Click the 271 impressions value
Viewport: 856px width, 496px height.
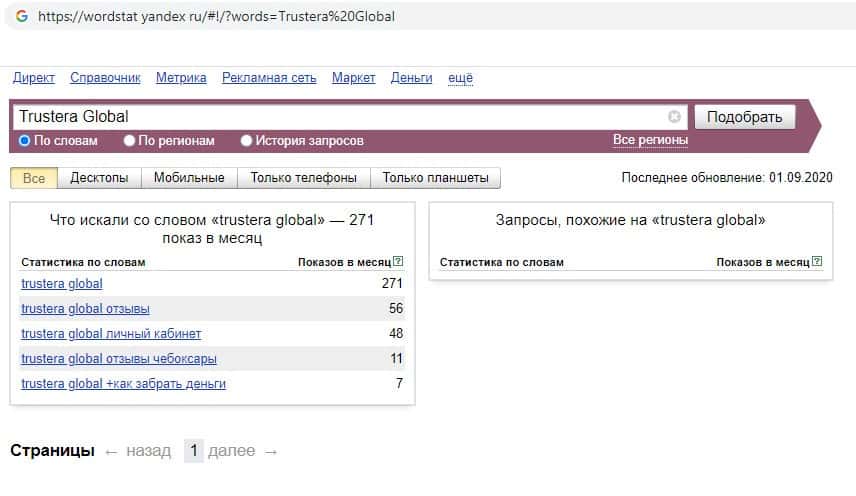(392, 284)
